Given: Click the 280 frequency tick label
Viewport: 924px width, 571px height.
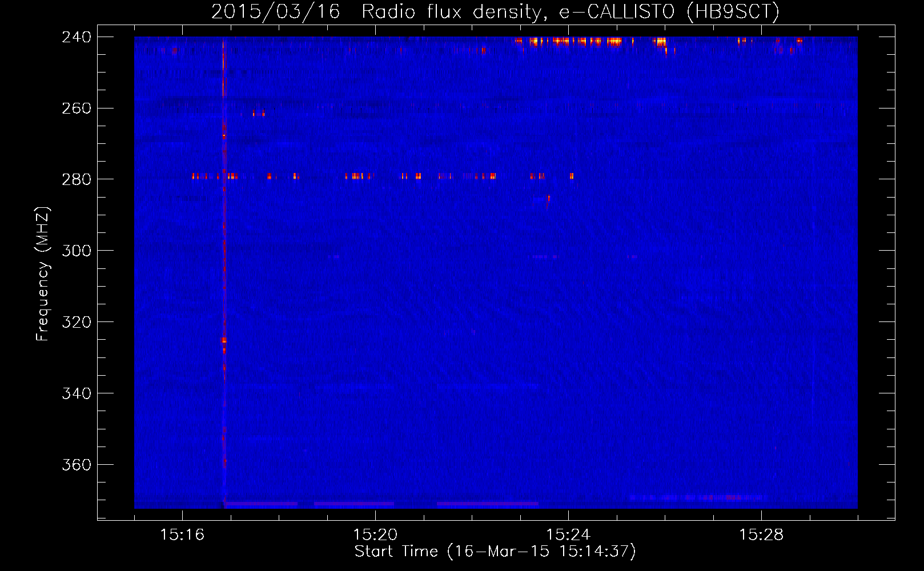Looking at the screenshot, I should pos(77,180).
